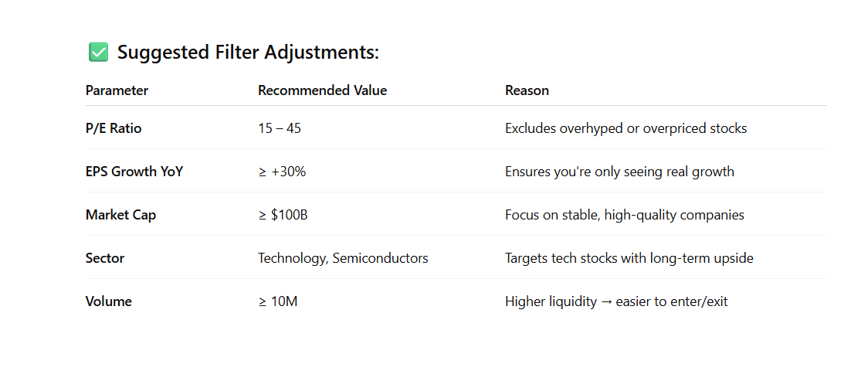868x371 pixels.
Task: Click the real growth reason text
Action: (x=619, y=172)
